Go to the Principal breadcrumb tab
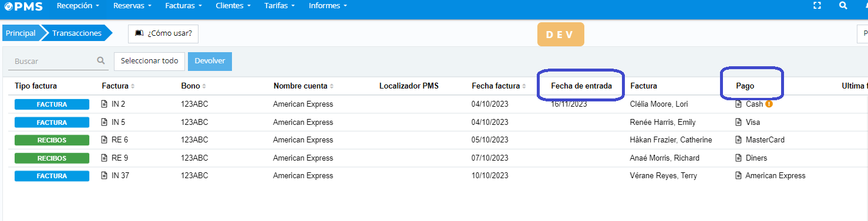Screen dimensions: 868x221 pos(21,33)
